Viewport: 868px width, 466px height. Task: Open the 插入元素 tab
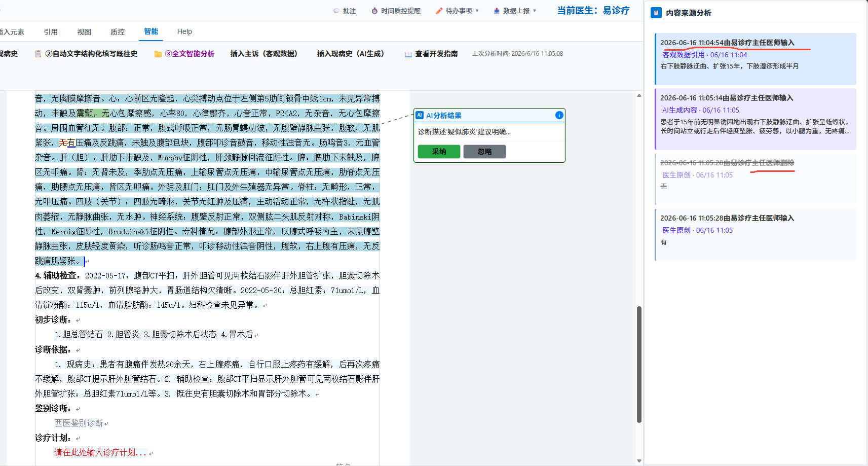(x=12, y=31)
